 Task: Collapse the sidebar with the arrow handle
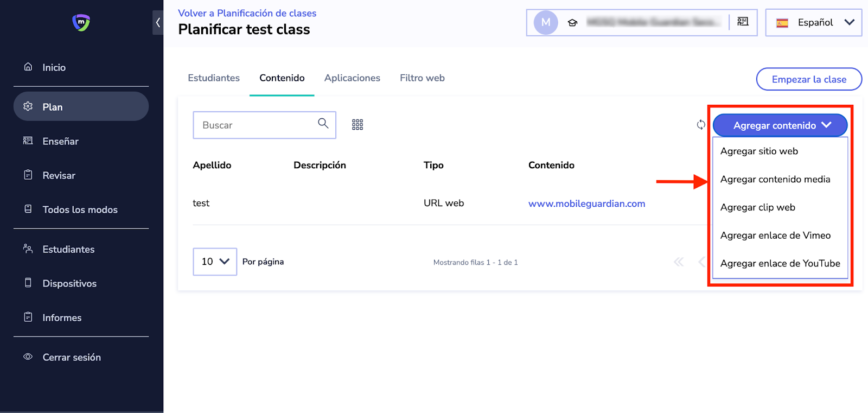coord(158,23)
